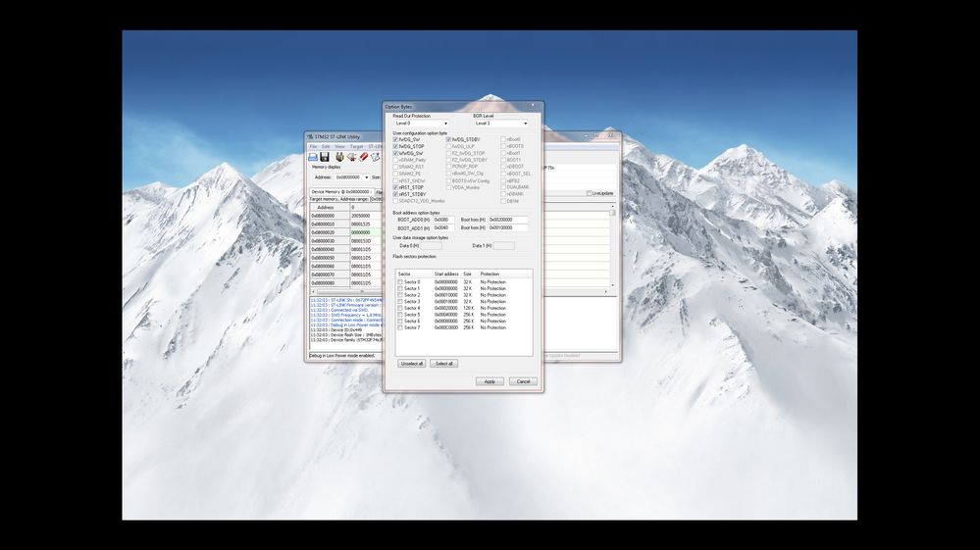Toggle the IWDG_SW checkbox
This screenshot has width=980, height=550.
click(x=395, y=140)
